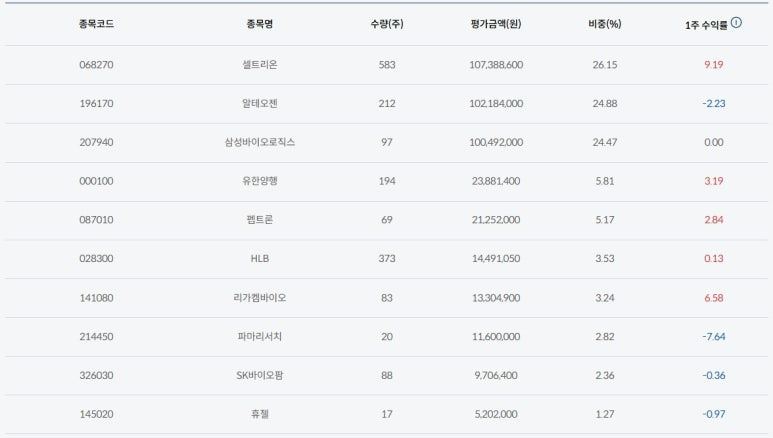Click the 수량(주) column header

[x=387, y=24]
